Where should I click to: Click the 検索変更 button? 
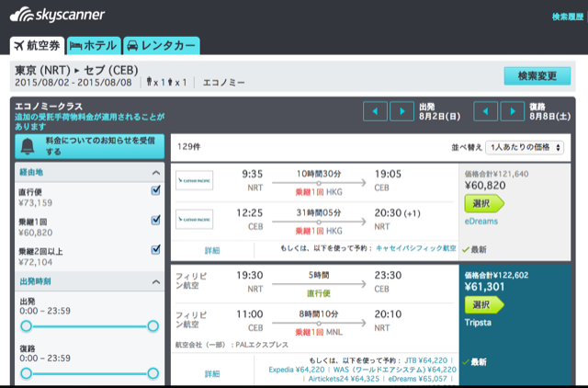pyautogui.click(x=537, y=76)
